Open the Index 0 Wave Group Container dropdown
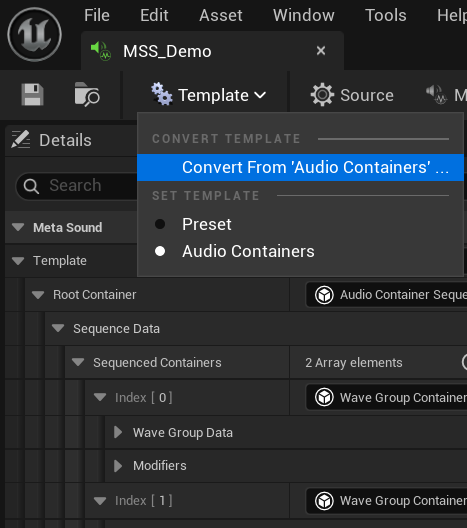The width and height of the screenshot is (467, 528). coord(386,397)
